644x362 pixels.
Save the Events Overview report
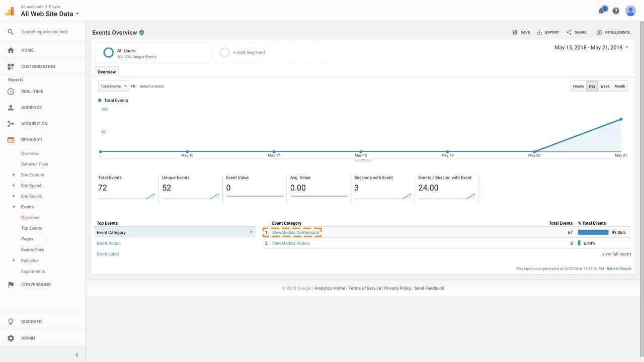521,32
